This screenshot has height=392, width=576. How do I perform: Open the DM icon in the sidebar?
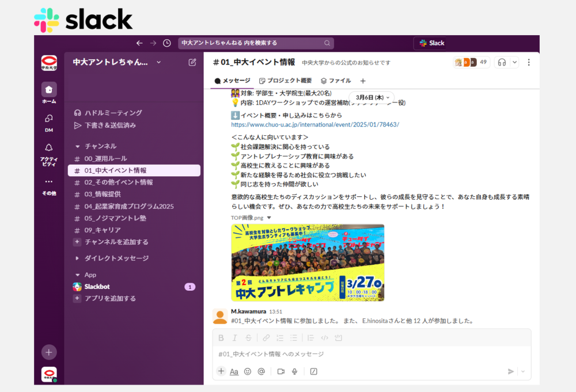tap(49, 118)
